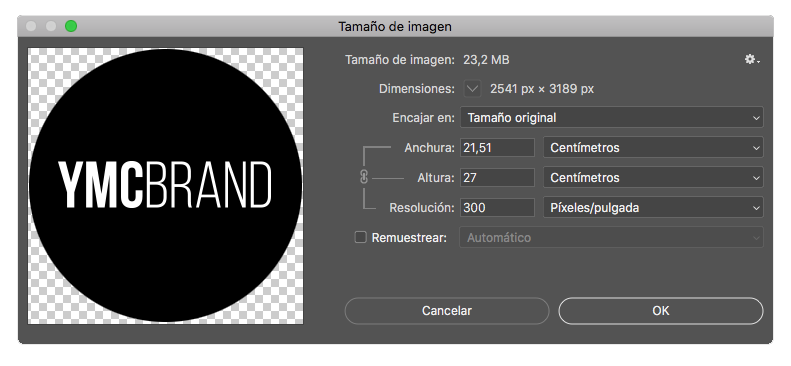Expand the Dimensiones unit dropdown arrow
Image resolution: width=791 pixels, height=366 pixels.
[x=472, y=89]
